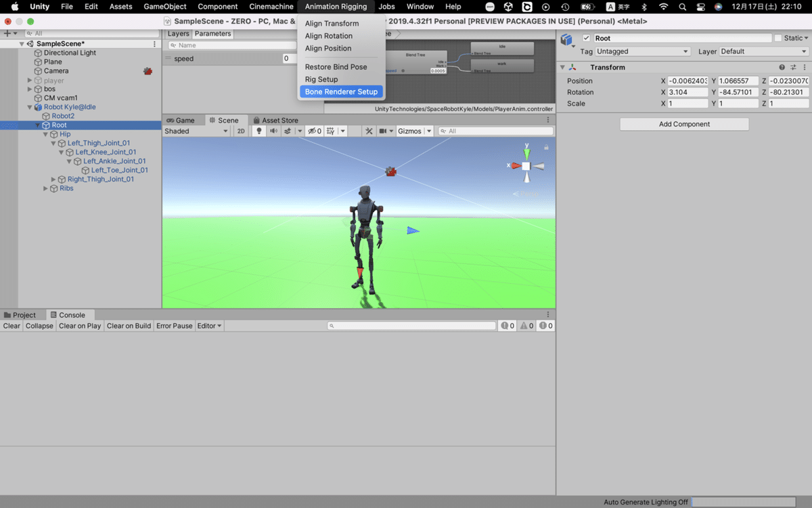Viewport: 812px width, 508px height.
Task: Click the component tools wrench icon
Action: pos(369,131)
